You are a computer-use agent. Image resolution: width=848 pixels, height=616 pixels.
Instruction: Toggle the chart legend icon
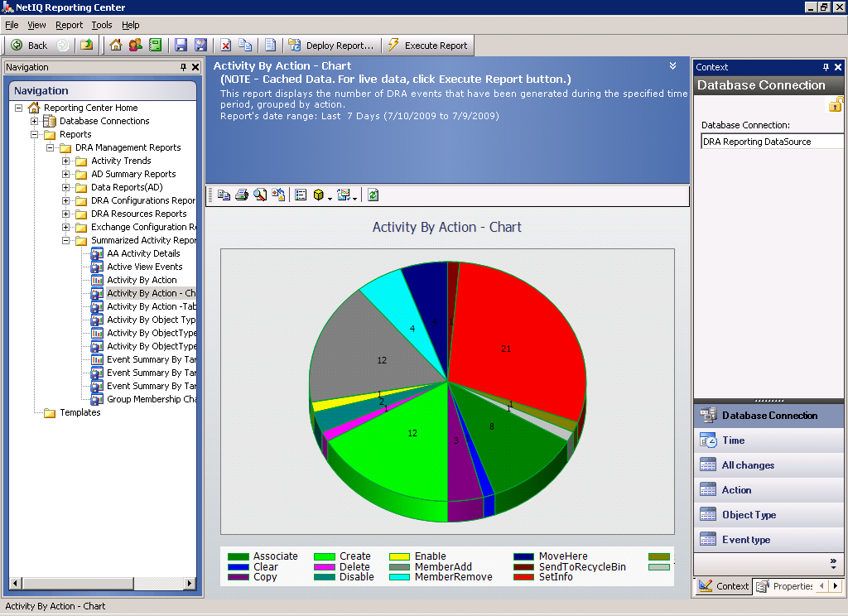(301, 195)
